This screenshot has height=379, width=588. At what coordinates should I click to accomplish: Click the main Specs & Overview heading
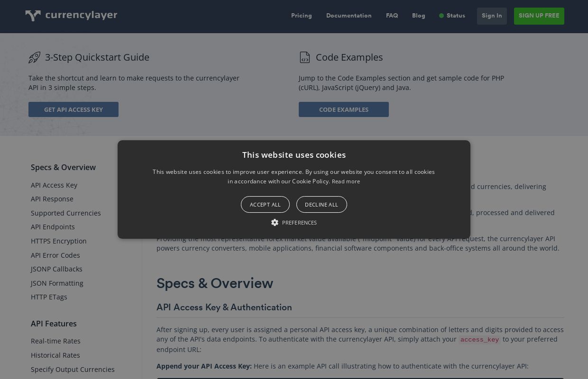[x=215, y=283]
